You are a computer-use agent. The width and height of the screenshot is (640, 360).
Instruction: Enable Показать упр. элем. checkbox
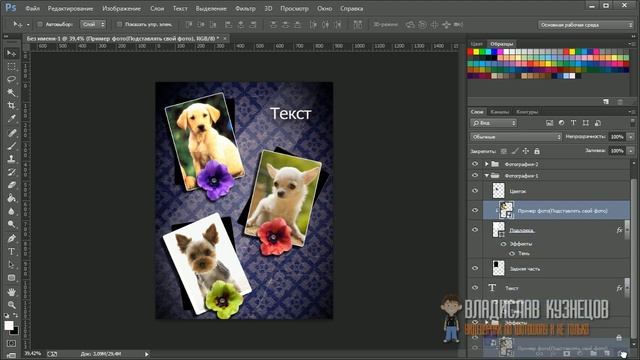(x=119, y=24)
